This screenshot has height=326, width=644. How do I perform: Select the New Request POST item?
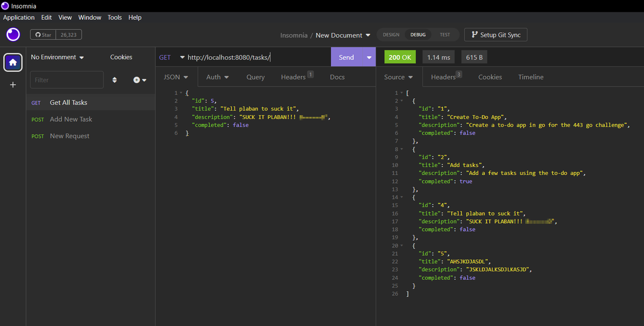point(91,136)
